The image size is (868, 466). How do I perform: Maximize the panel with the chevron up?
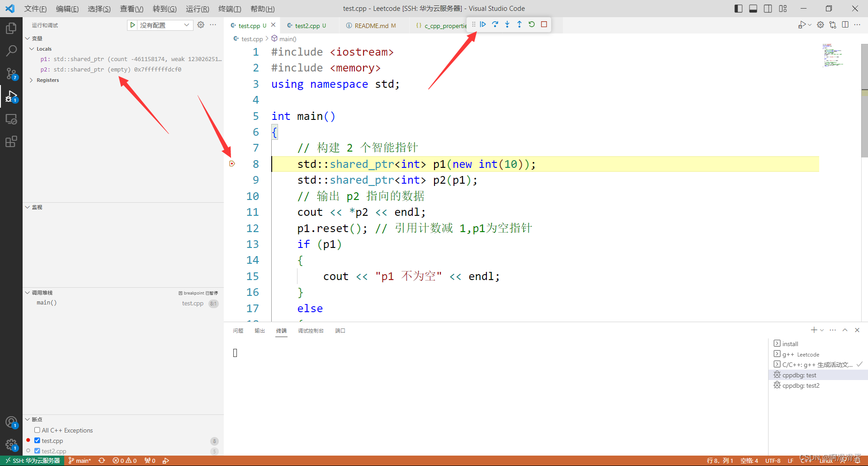(x=844, y=330)
